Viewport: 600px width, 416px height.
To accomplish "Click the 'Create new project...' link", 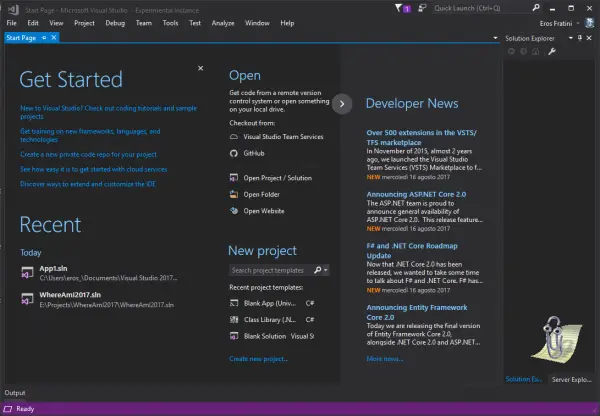I will 258,359.
